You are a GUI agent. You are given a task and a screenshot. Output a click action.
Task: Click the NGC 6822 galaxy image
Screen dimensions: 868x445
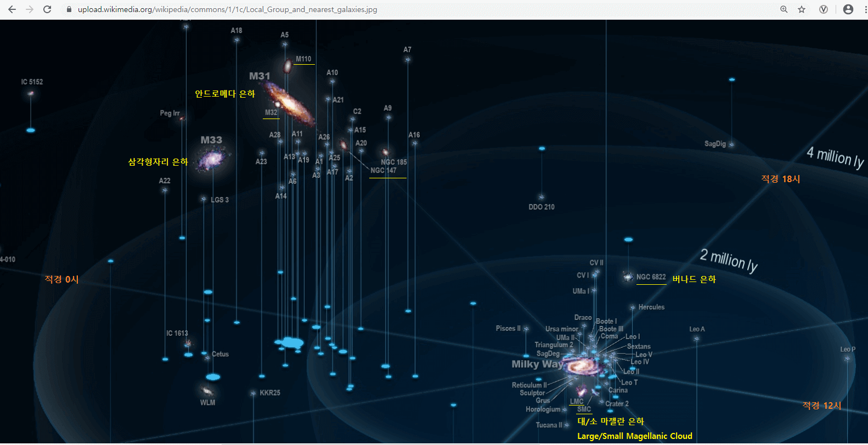click(628, 277)
